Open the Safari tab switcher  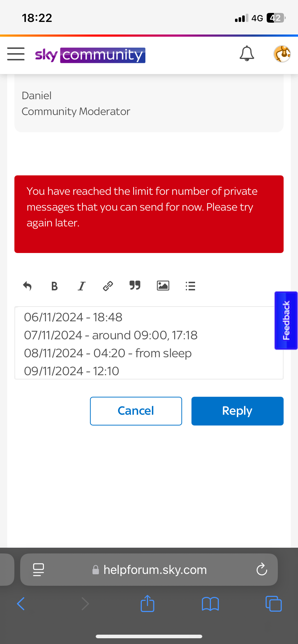coord(274,604)
